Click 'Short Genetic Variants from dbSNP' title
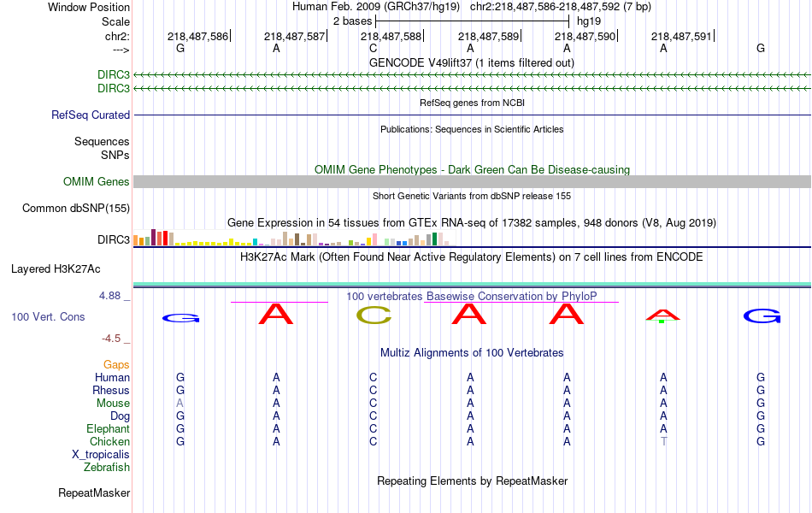 pos(472,196)
